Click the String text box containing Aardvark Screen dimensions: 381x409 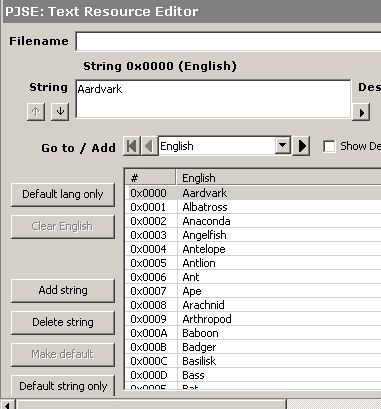[213, 99]
